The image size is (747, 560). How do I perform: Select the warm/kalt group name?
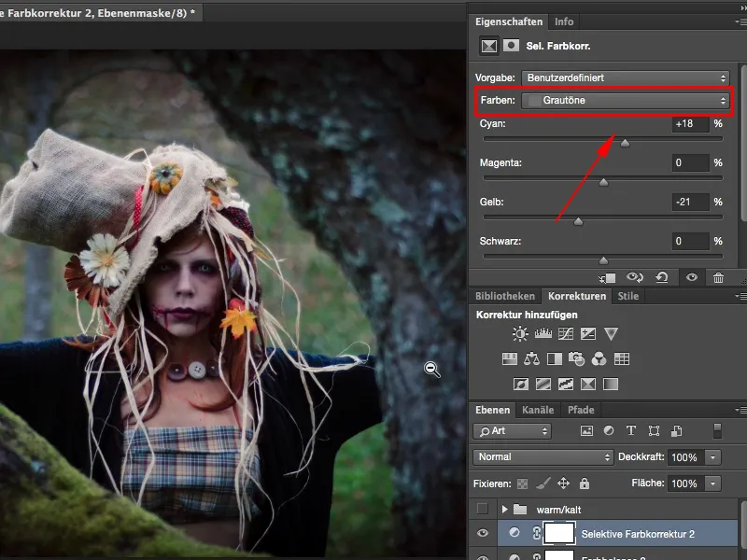558,510
